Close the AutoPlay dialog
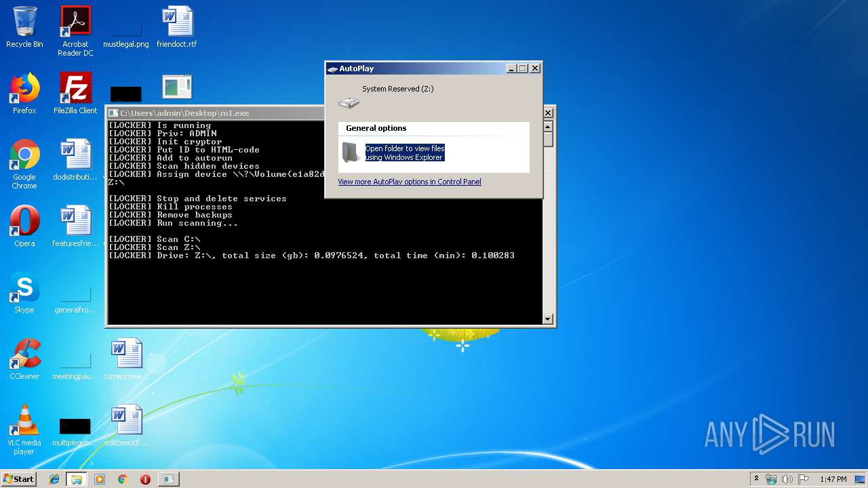 [535, 68]
